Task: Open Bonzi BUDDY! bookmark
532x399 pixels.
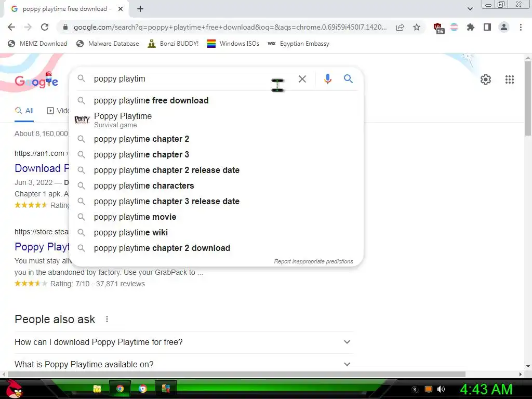Action: (x=173, y=44)
